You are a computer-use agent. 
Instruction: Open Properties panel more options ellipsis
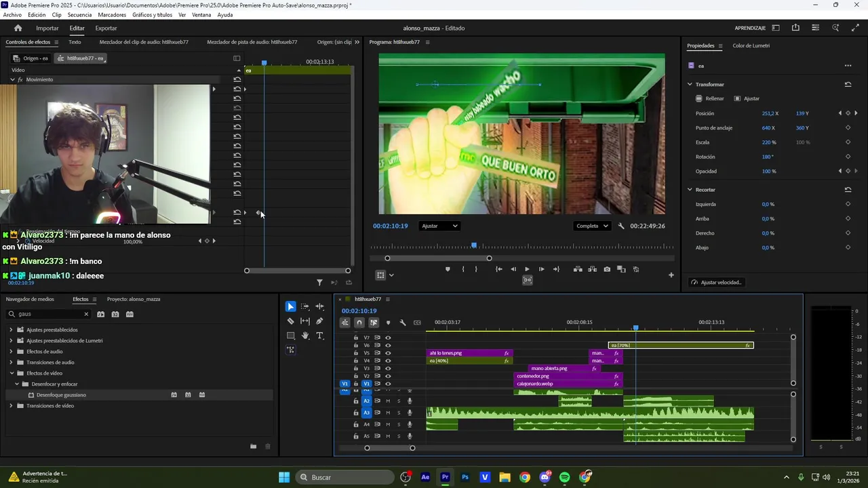pos(848,66)
